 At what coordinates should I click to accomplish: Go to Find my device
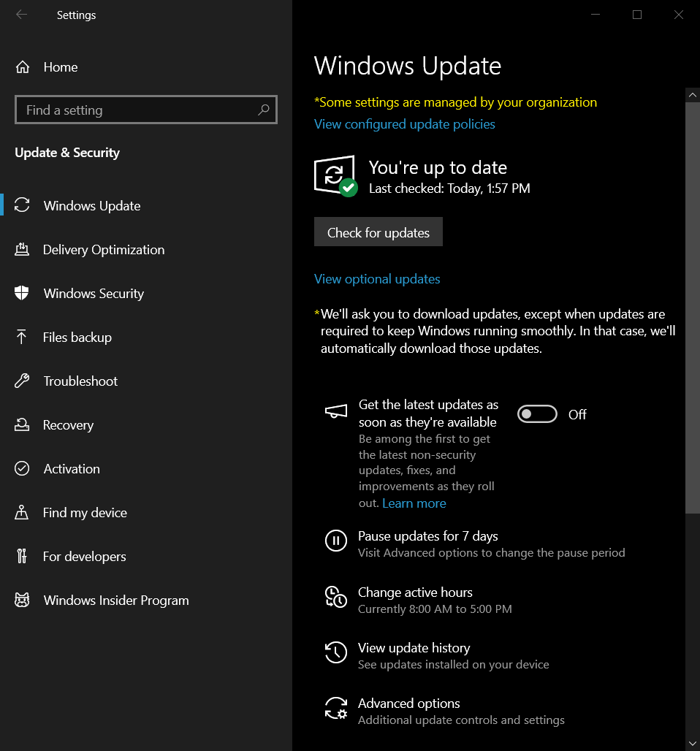click(x=146, y=513)
